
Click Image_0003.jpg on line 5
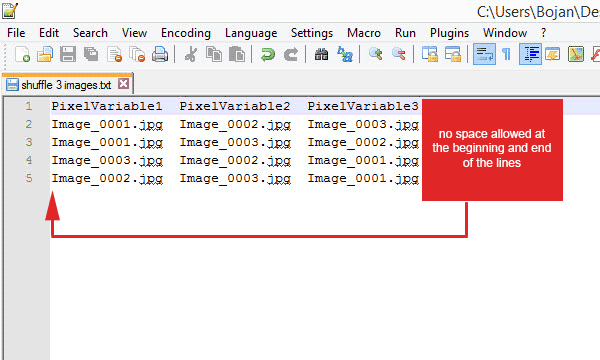click(x=235, y=178)
